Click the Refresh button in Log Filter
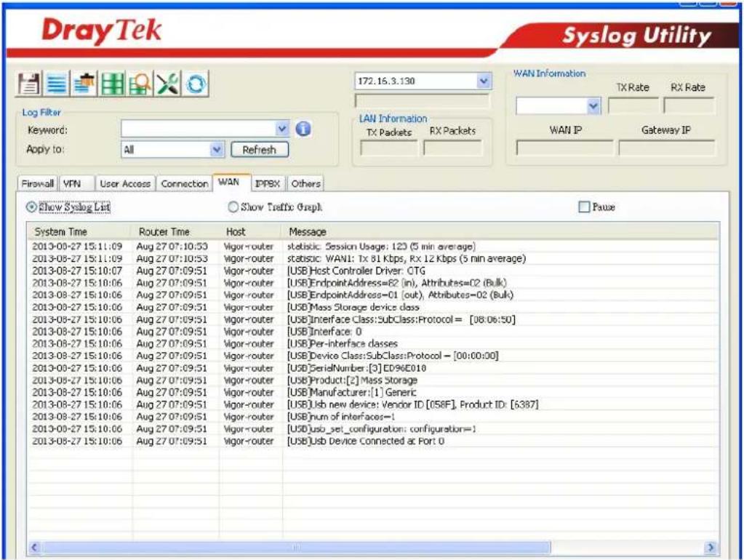This screenshot has width=744, height=560. pyautogui.click(x=259, y=150)
